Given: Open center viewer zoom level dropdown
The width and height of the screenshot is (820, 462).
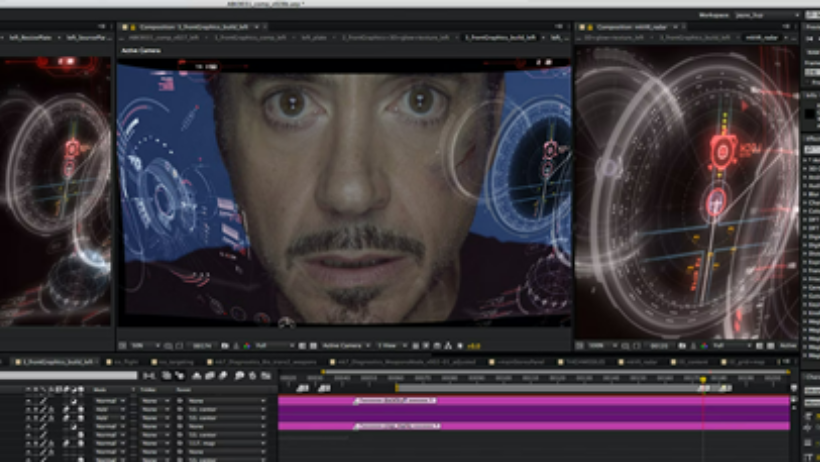Looking at the screenshot, I should (145, 346).
